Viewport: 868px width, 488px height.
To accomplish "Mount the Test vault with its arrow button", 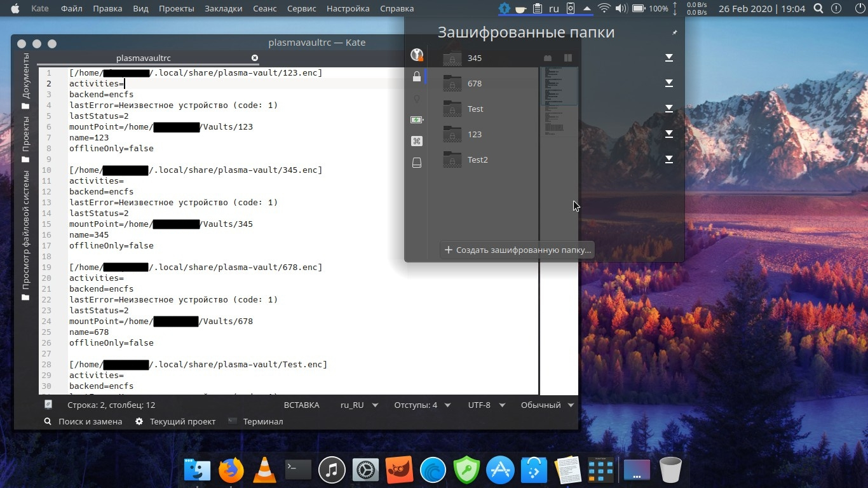I will click(x=669, y=109).
